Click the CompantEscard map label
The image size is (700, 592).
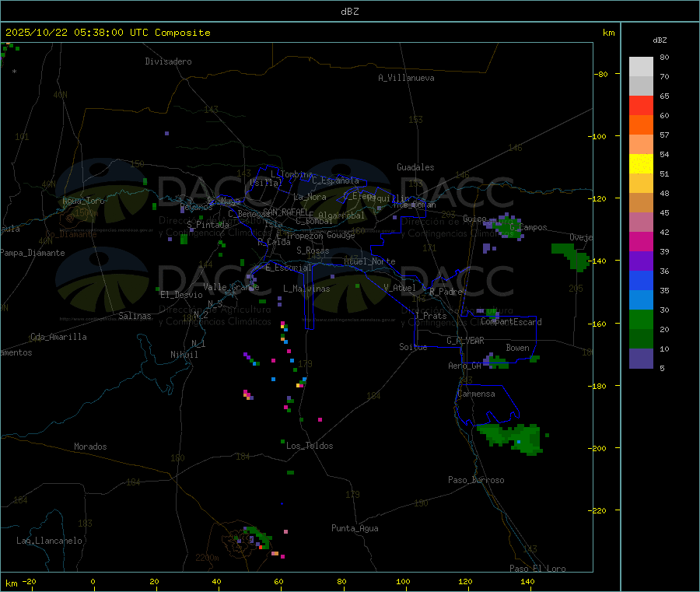[x=512, y=322]
